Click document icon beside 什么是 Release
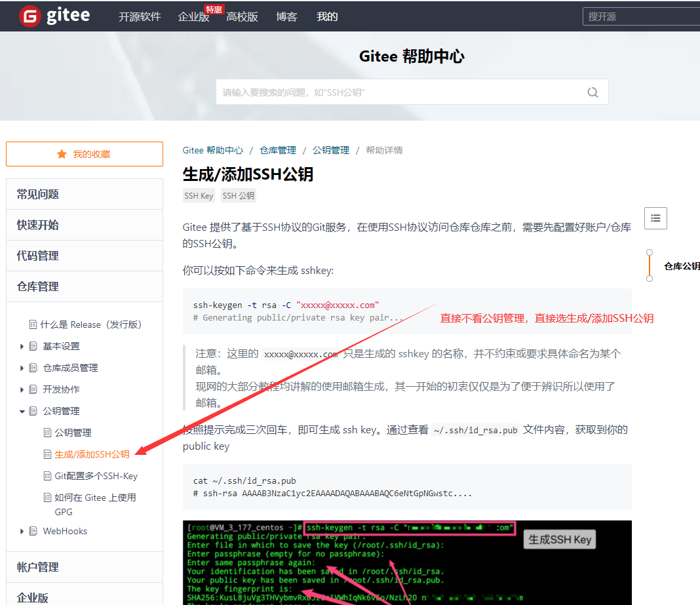The height and width of the screenshot is (605, 700). coord(33,324)
